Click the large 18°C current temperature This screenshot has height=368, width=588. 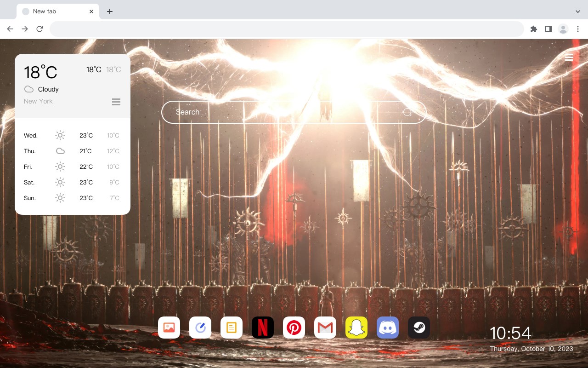(40, 72)
